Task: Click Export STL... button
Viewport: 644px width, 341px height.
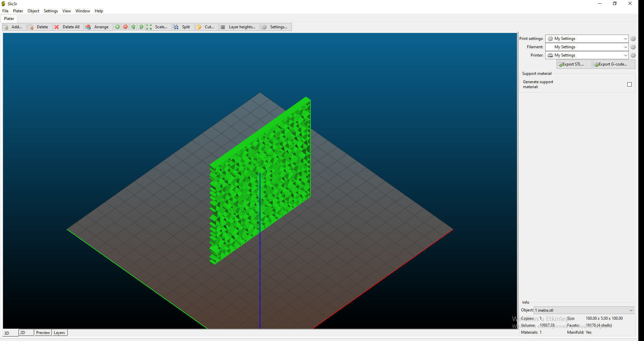Action: tap(574, 64)
